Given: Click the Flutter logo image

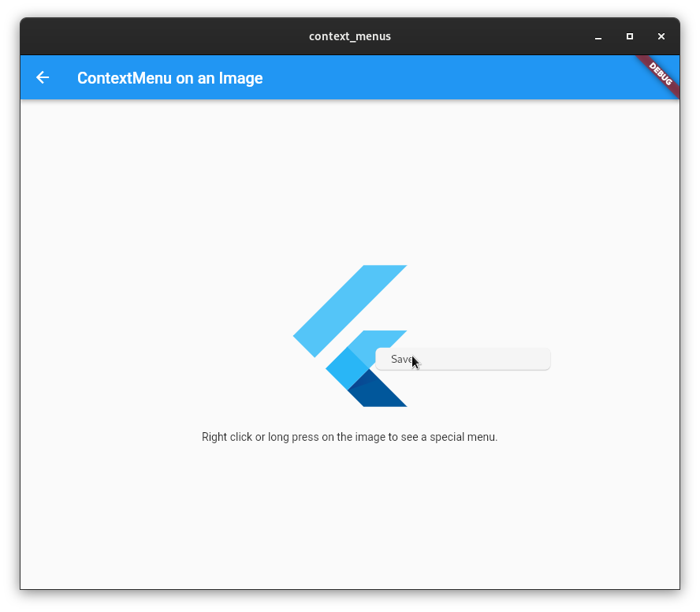Looking at the screenshot, I should (350, 336).
